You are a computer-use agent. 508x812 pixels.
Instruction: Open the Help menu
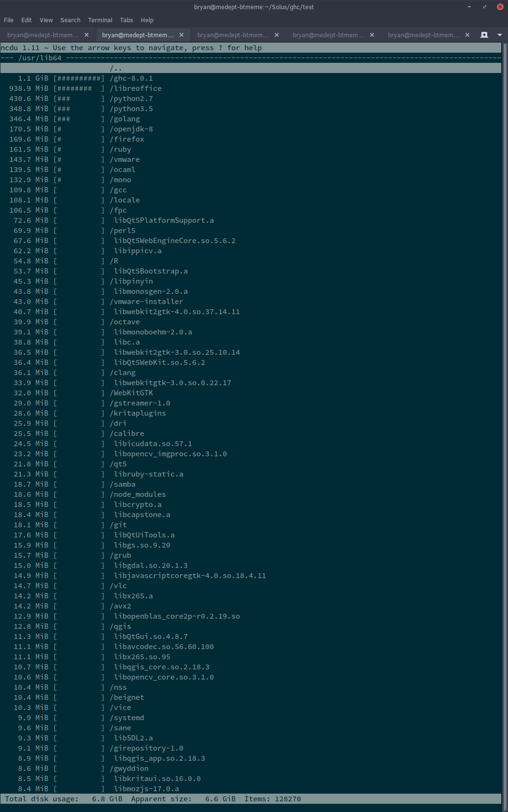147,20
